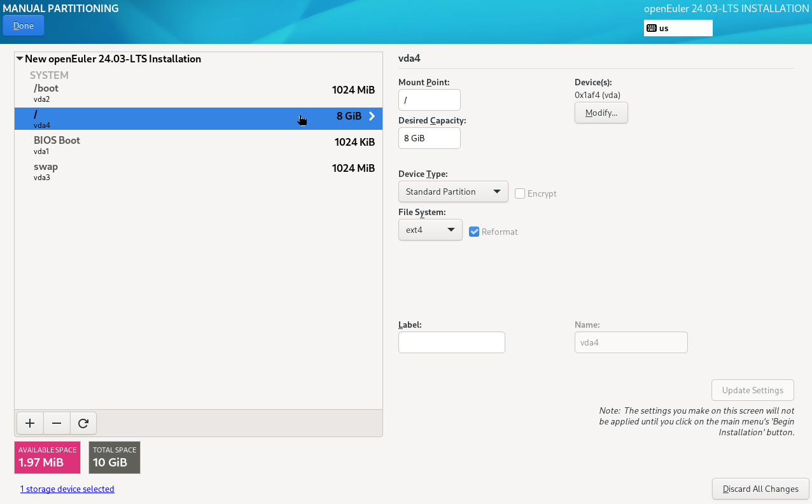Image resolution: width=812 pixels, height=504 pixels.
Task: Uncheck the Reformat checkbox
Action: click(474, 232)
